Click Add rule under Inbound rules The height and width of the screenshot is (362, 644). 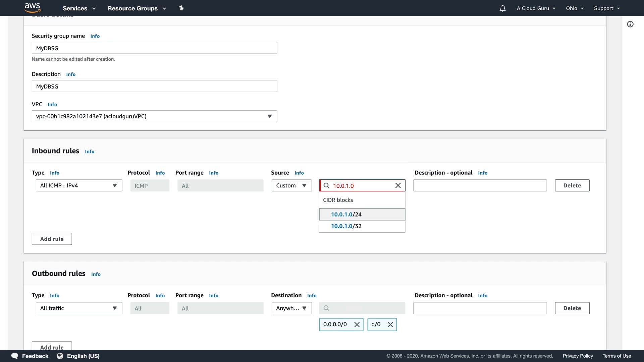click(52, 239)
